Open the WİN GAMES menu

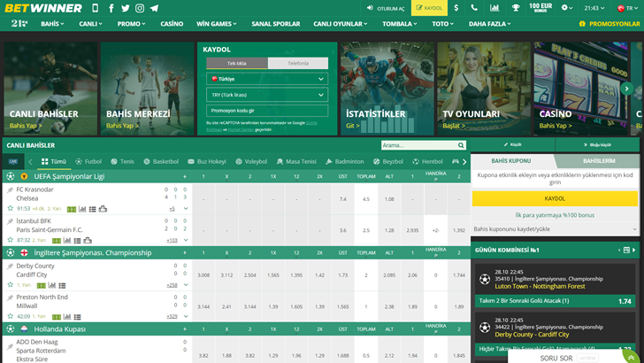(x=216, y=24)
